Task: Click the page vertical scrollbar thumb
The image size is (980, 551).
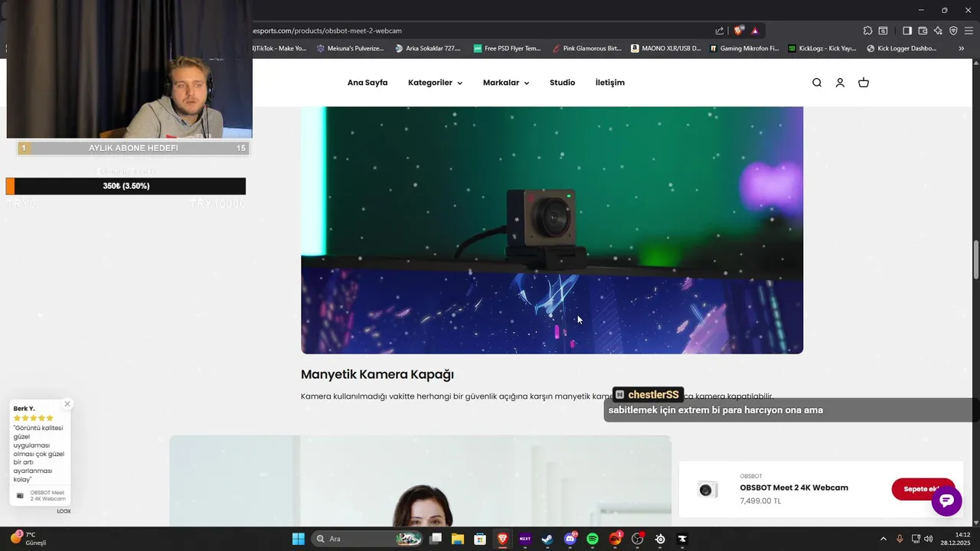Action: tap(976, 260)
